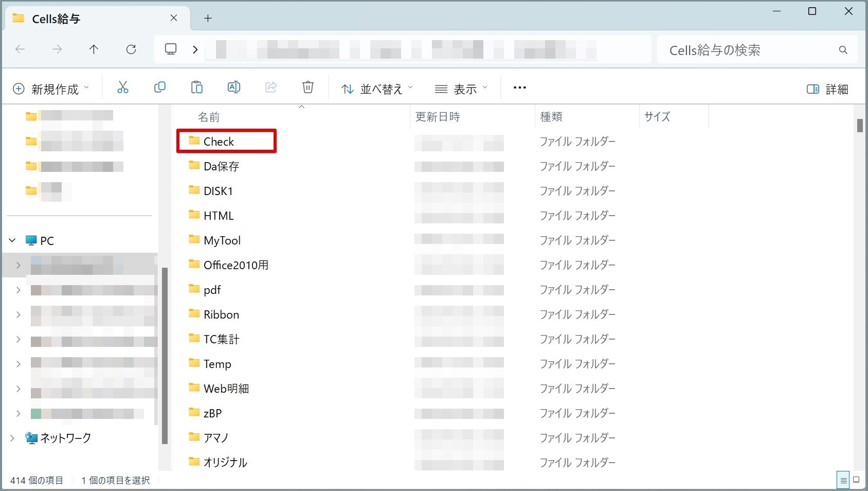Viewport: 868px width, 491px height.
Task: Sort by 種類 column header
Action: 551,117
